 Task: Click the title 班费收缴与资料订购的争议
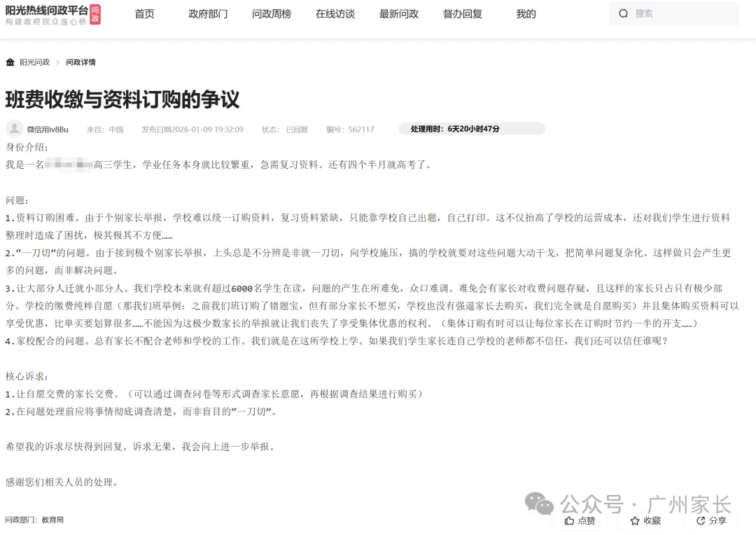[x=122, y=99]
